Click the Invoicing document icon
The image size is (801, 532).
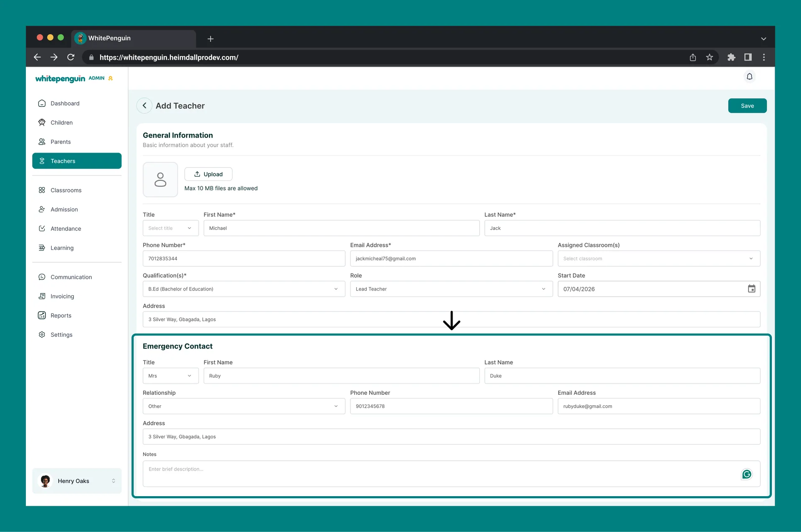42,296
